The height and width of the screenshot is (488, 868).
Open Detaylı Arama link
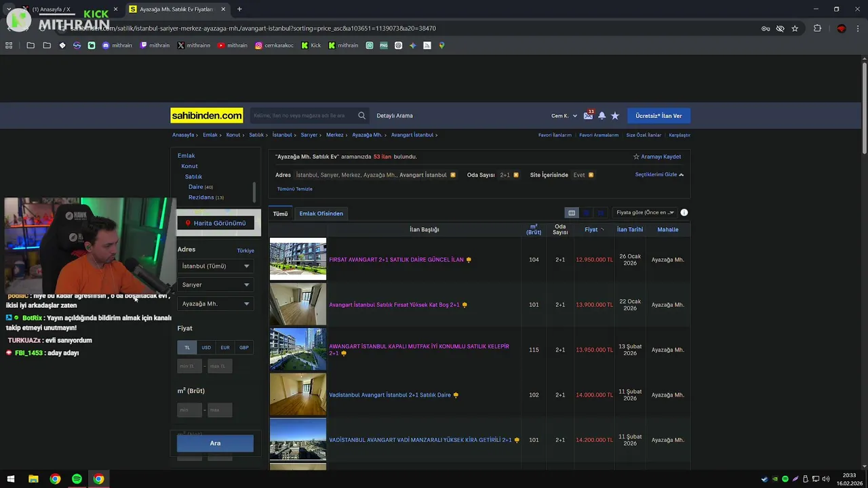tap(395, 116)
